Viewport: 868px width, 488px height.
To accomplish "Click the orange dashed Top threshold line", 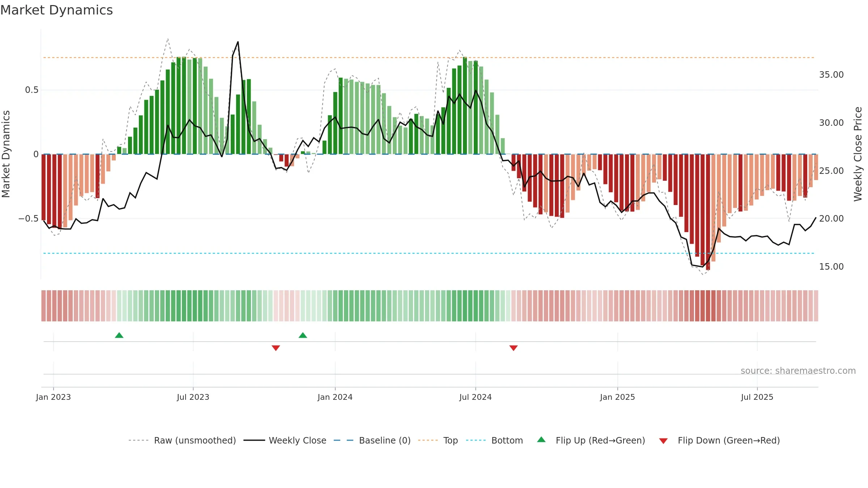I will [x=429, y=57].
